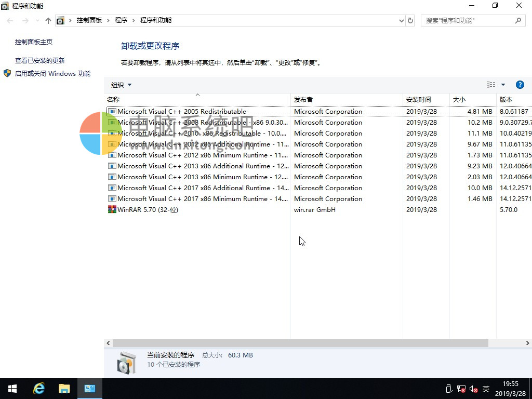
Task: Click 程序 in the breadcrumb path
Action: [x=121, y=20]
